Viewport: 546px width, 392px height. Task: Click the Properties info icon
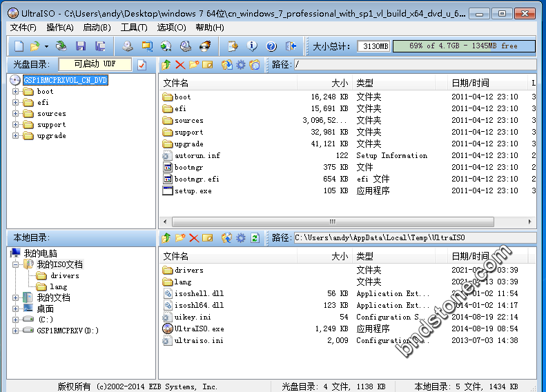[x=252, y=46]
